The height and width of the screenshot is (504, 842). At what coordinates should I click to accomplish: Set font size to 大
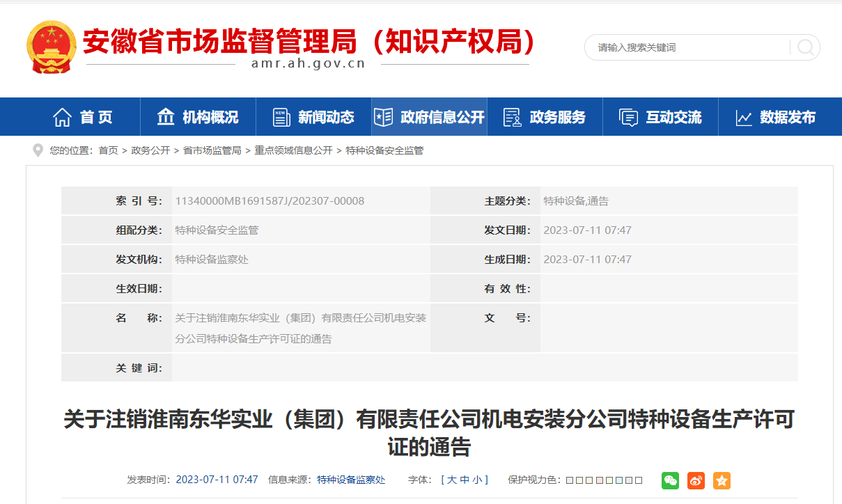(x=451, y=480)
